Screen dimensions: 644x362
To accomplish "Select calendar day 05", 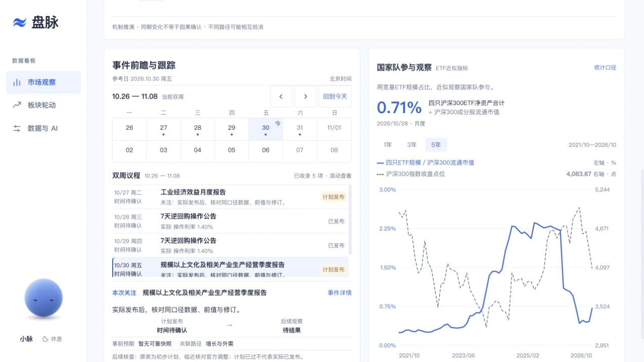I will point(232,151).
